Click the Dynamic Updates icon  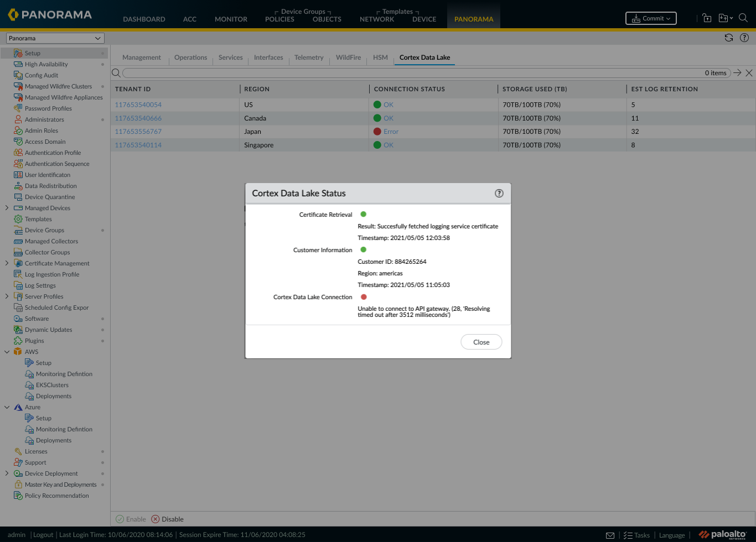18,330
